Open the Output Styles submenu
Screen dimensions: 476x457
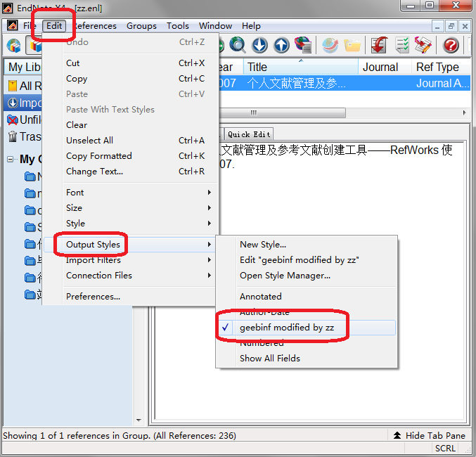click(131, 245)
